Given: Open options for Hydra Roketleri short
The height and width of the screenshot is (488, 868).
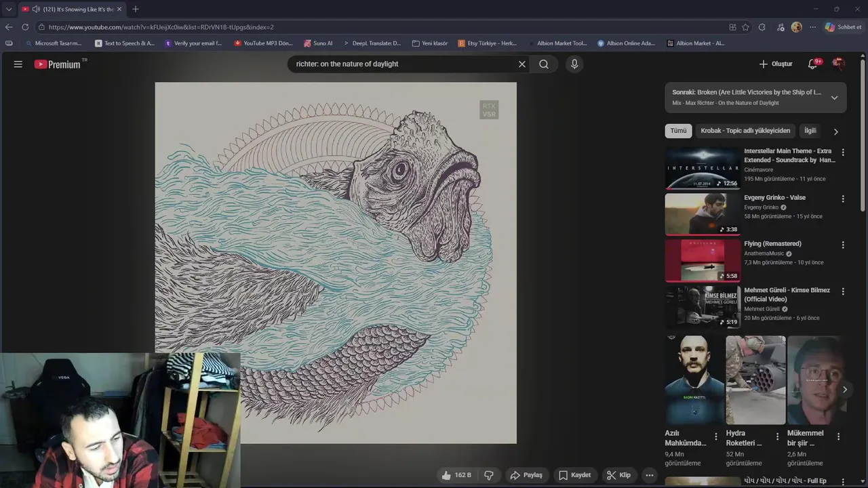Looking at the screenshot, I should (x=777, y=436).
